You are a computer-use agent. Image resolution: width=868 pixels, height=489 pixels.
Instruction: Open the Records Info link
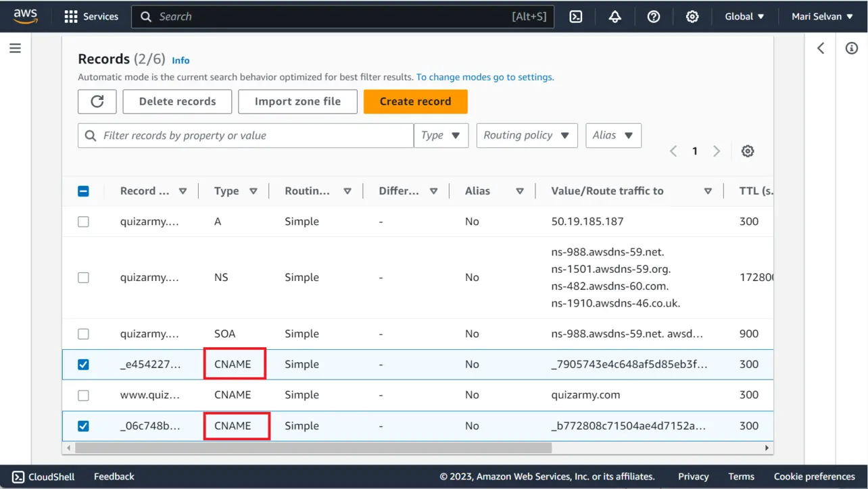180,60
